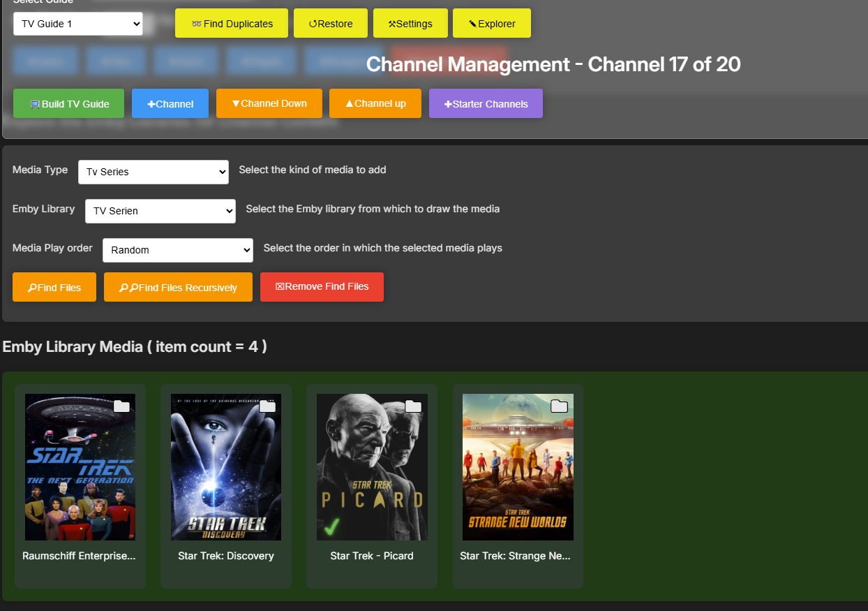
Task: Click the Emby Library Media item count heading
Action: coord(135,346)
